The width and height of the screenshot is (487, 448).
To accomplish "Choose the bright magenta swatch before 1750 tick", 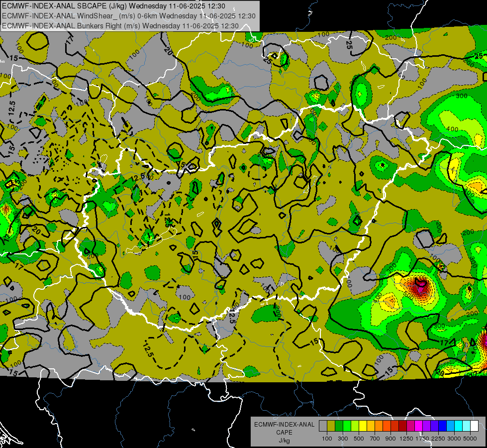I will 419,426.
